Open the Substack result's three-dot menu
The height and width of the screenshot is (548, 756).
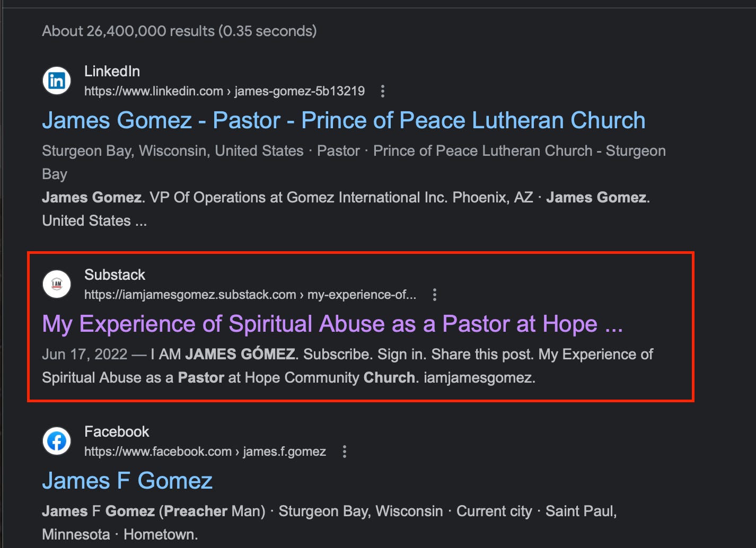tap(435, 295)
